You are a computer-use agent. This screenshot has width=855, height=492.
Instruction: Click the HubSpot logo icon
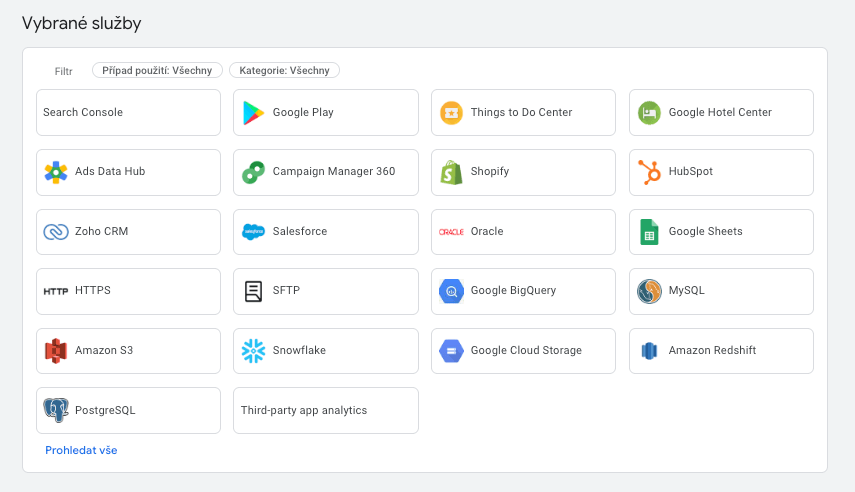[x=649, y=172]
